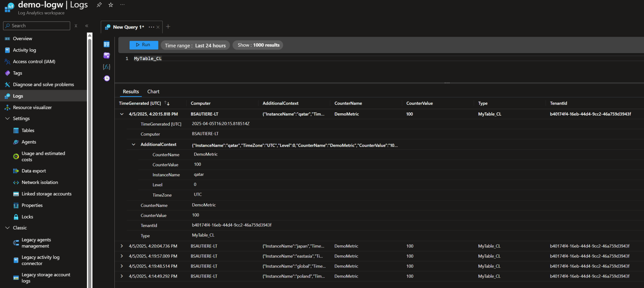Image resolution: width=644 pixels, height=288 pixels.
Task: Open the Tables side pane icon
Action: point(107,44)
